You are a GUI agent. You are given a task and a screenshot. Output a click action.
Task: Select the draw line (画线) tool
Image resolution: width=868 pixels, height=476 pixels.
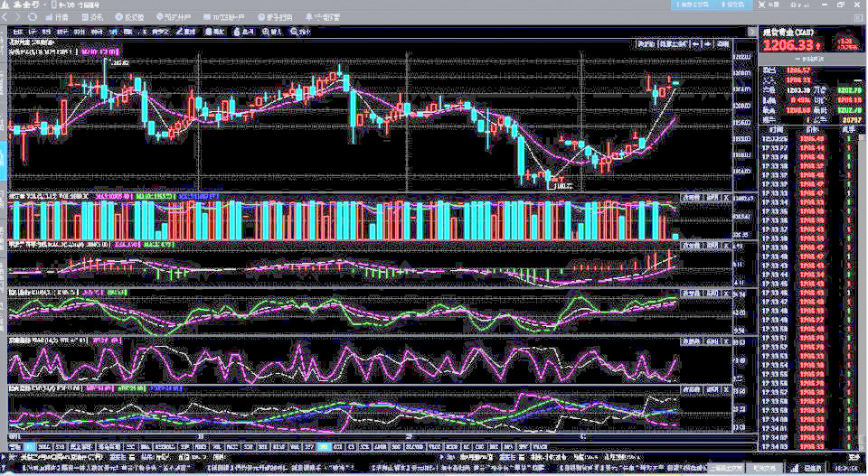pyautogui.click(x=187, y=32)
